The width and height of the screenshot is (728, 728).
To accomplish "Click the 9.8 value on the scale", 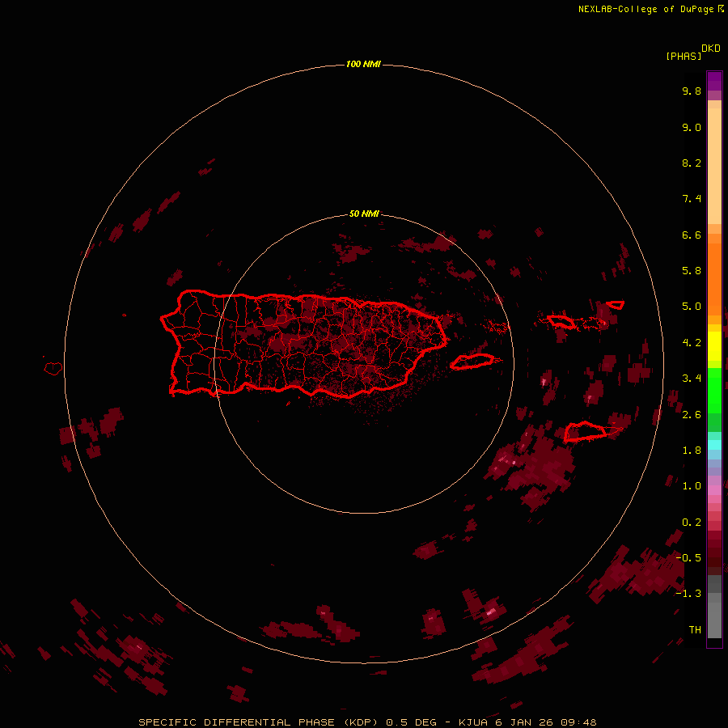I will [x=692, y=91].
